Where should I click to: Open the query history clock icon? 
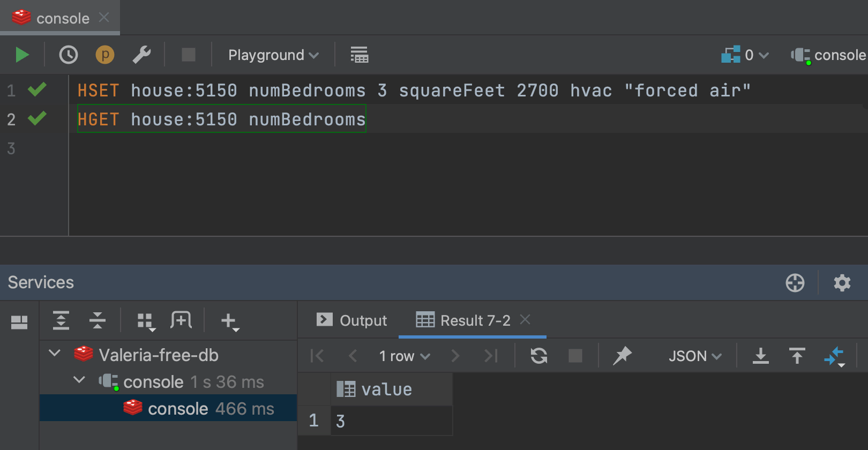point(69,55)
